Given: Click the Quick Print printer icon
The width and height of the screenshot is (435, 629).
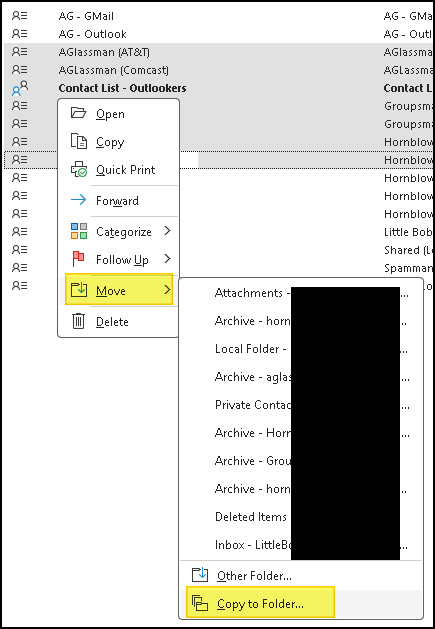Looking at the screenshot, I should (79, 169).
